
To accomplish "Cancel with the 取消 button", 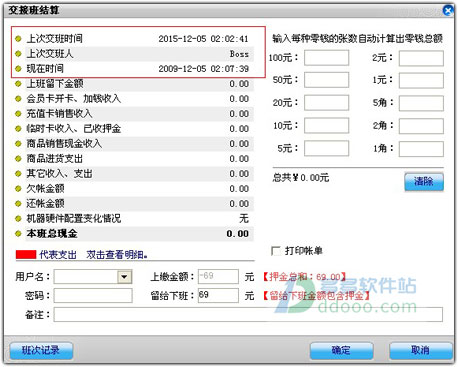I will pyautogui.click(x=421, y=350).
